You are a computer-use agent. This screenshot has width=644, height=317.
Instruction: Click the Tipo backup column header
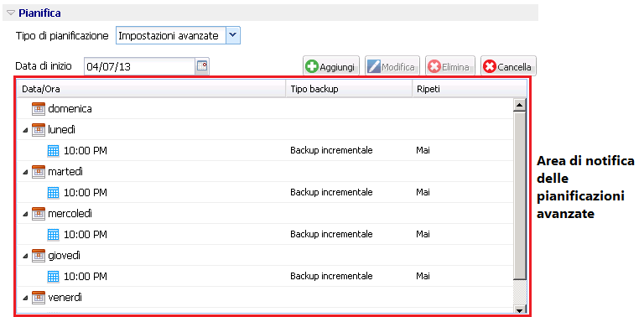point(349,89)
